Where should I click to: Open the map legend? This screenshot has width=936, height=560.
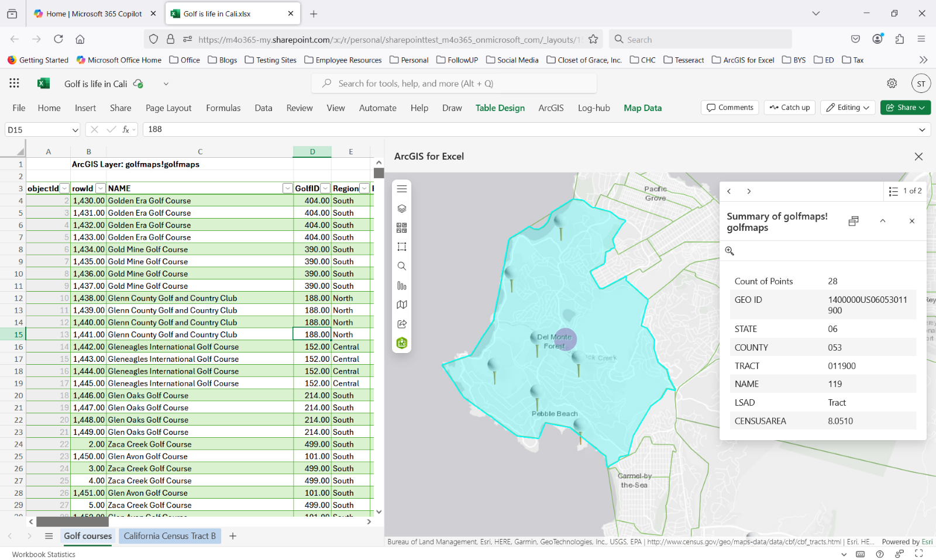tap(402, 305)
